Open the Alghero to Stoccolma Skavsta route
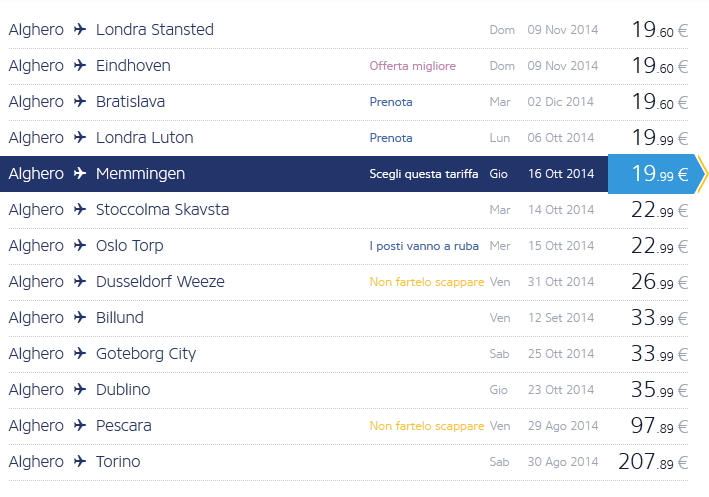 [162, 210]
